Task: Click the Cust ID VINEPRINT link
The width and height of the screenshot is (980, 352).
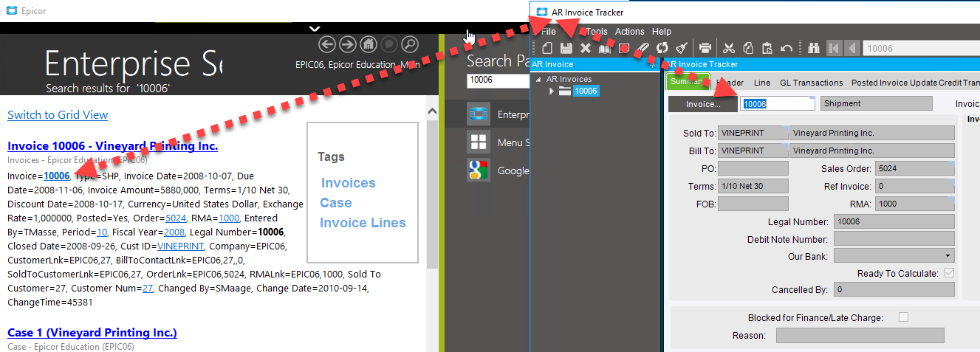Action: pyautogui.click(x=180, y=246)
